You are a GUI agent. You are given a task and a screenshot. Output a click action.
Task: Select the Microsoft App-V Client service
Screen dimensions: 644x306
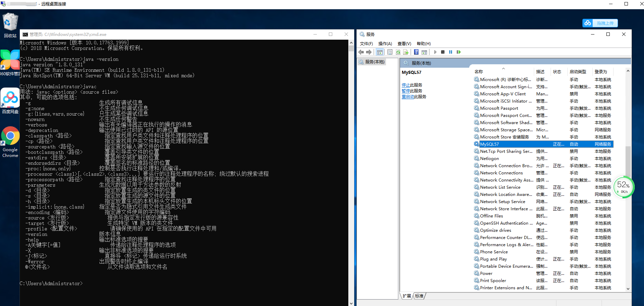[543, 94]
